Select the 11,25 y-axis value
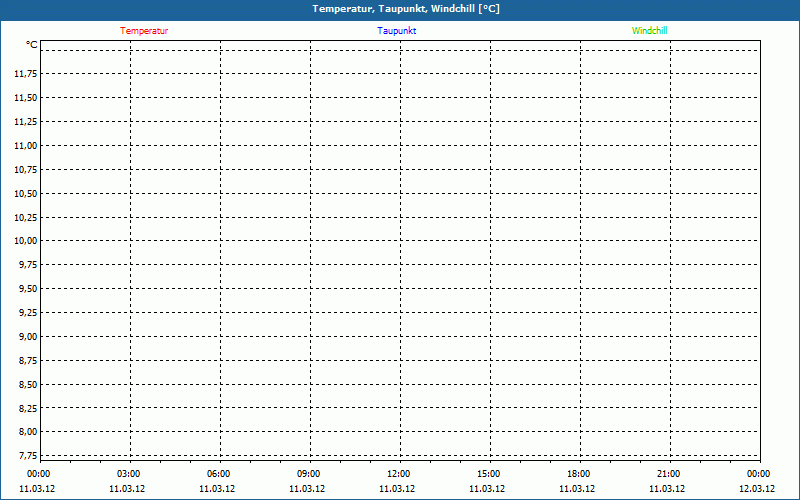The image size is (800, 500). click(x=26, y=122)
